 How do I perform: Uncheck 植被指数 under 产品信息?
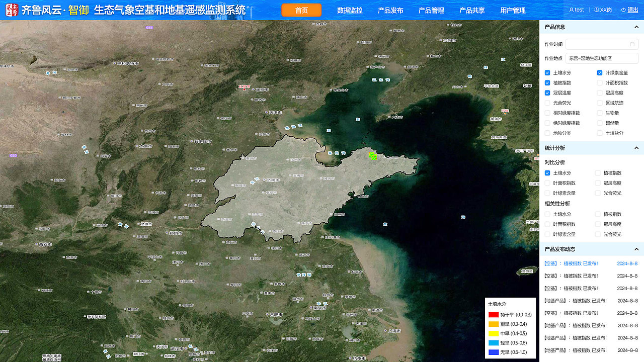tap(547, 83)
